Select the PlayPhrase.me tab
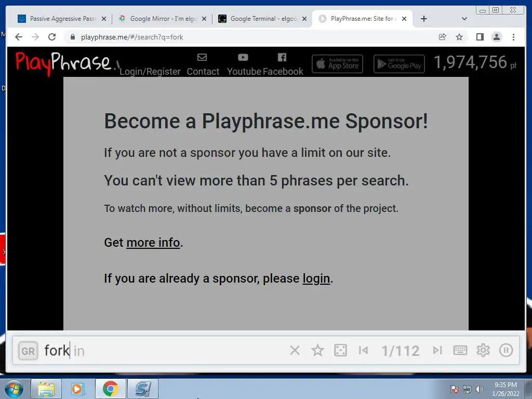The image size is (532, 399). tap(362, 19)
